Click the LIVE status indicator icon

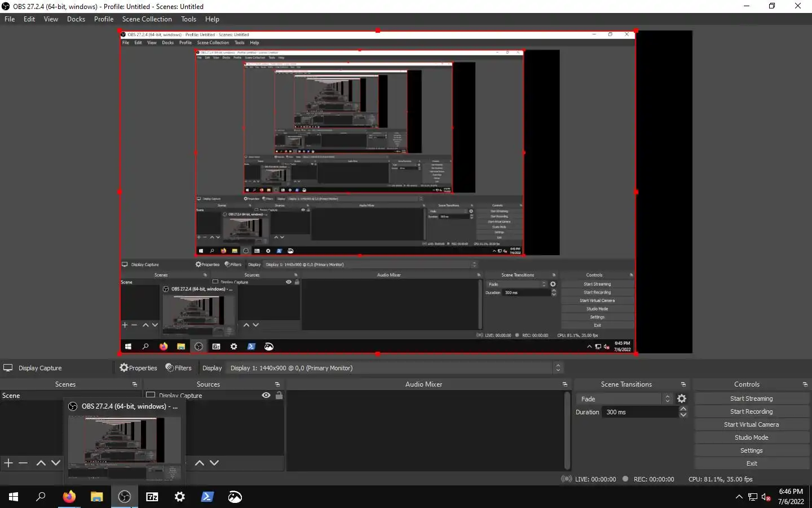(566, 479)
